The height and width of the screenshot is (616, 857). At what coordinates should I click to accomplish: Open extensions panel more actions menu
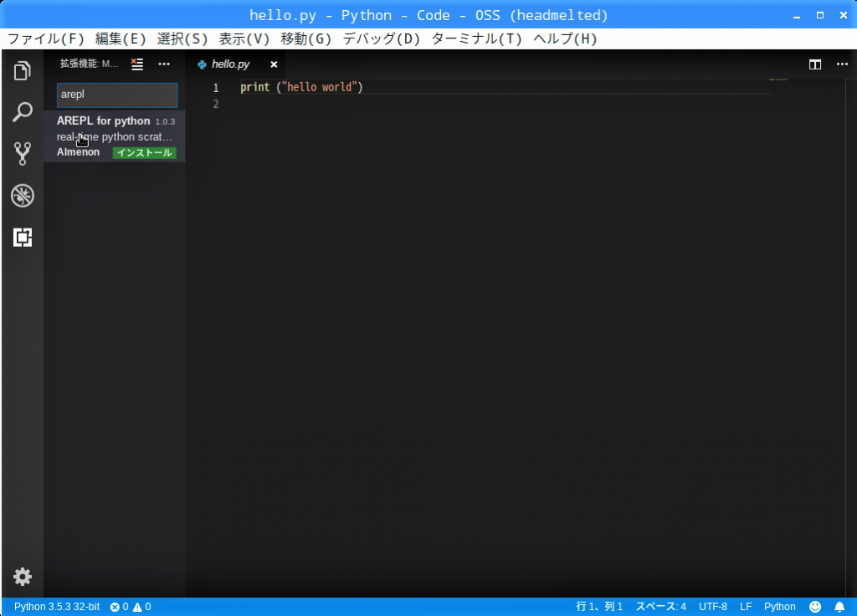[164, 64]
